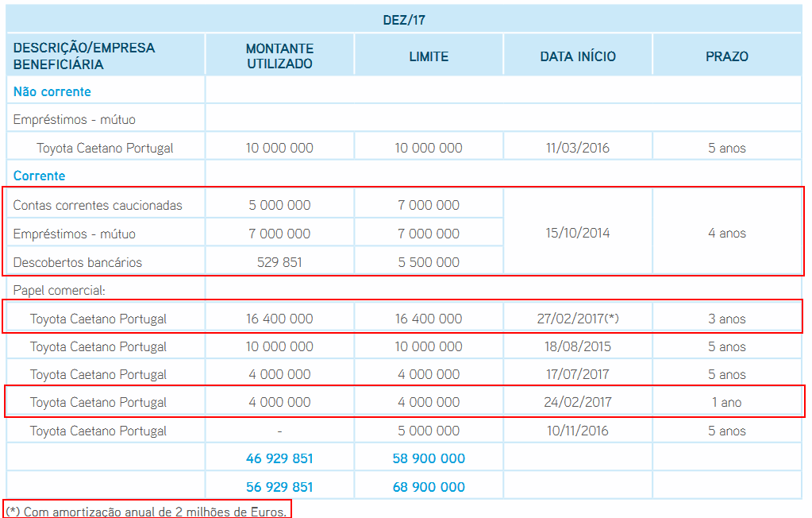Click the total limit 68 900 000
The width and height of the screenshot is (812, 518).
pyautogui.click(x=429, y=487)
